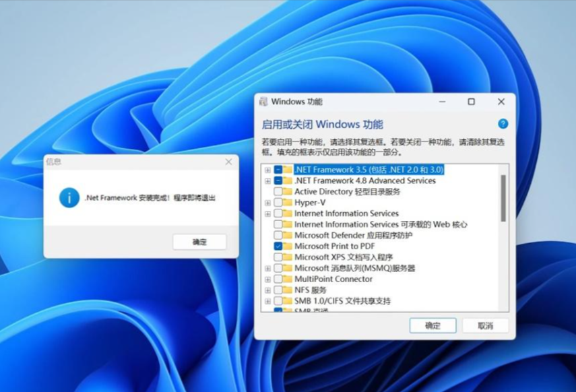Viewport: 576px width, 392px height.
Task: Click 取消 in the Windows 功能 dialog
Action: pos(485,325)
